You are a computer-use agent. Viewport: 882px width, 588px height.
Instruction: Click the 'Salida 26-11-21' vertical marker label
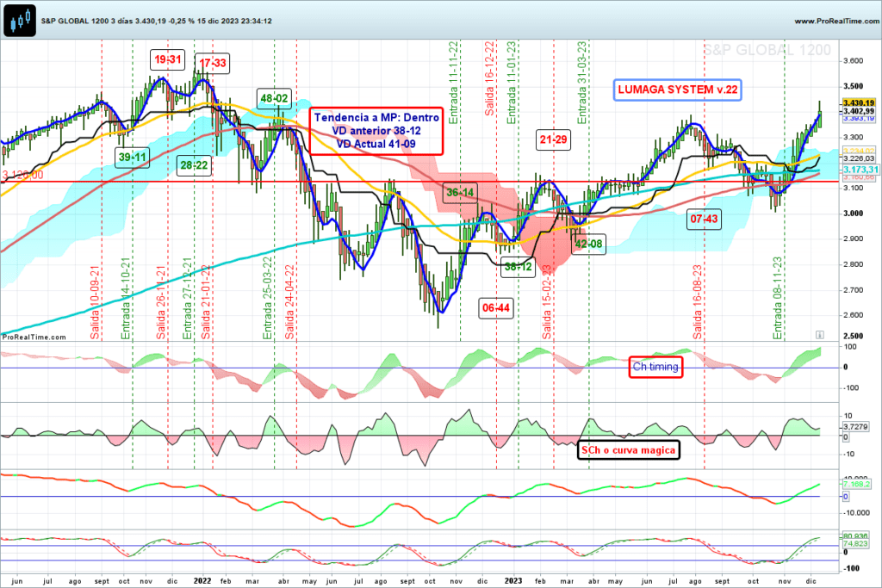pyautogui.click(x=161, y=302)
